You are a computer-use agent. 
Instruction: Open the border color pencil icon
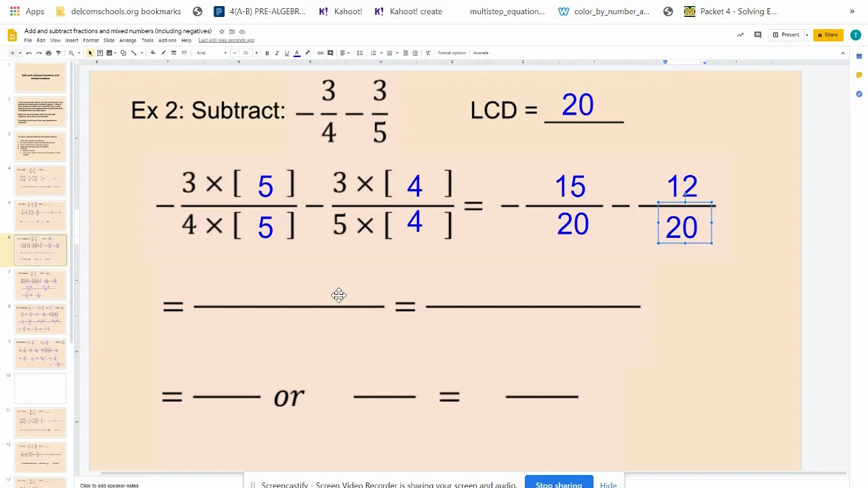[x=163, y=53]
